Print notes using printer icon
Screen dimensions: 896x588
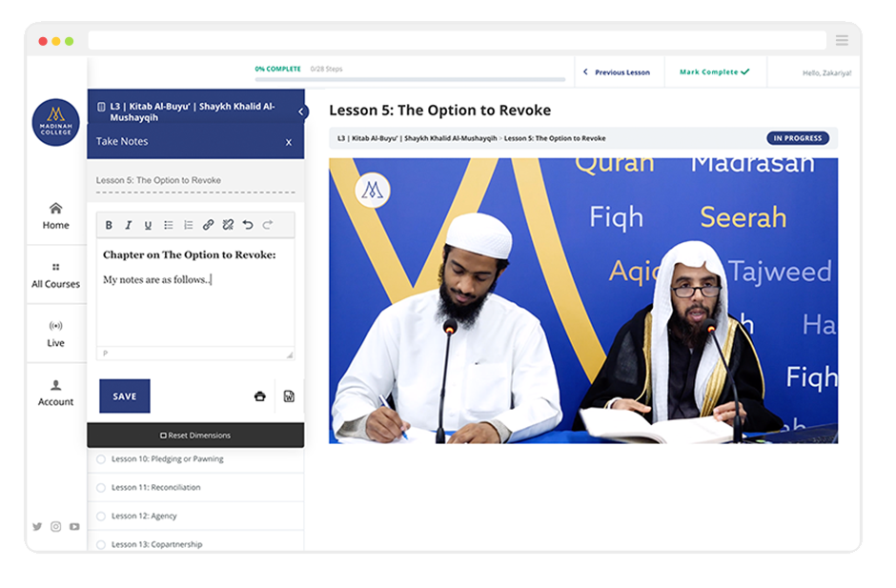[260, 396]
